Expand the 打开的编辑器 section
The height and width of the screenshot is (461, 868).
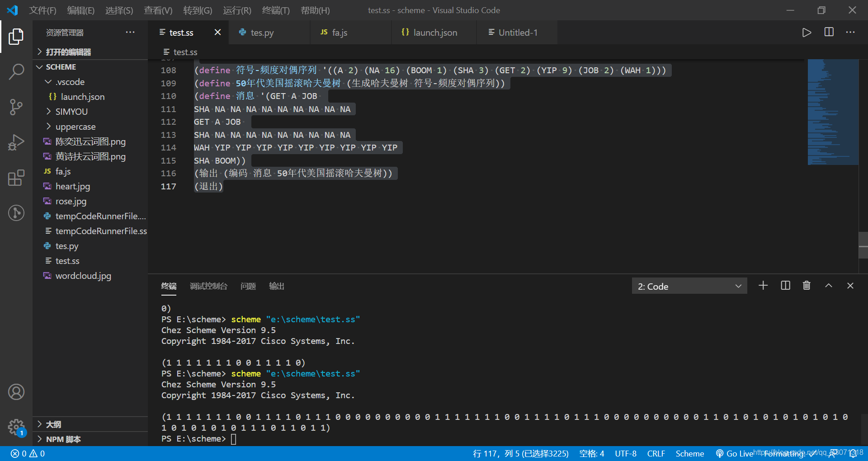(90, 52)
